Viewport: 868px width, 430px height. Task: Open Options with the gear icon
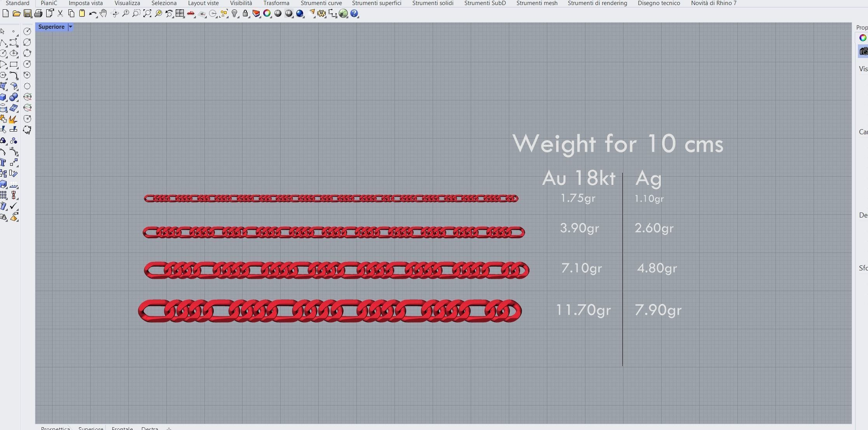(x=321, y=14)
